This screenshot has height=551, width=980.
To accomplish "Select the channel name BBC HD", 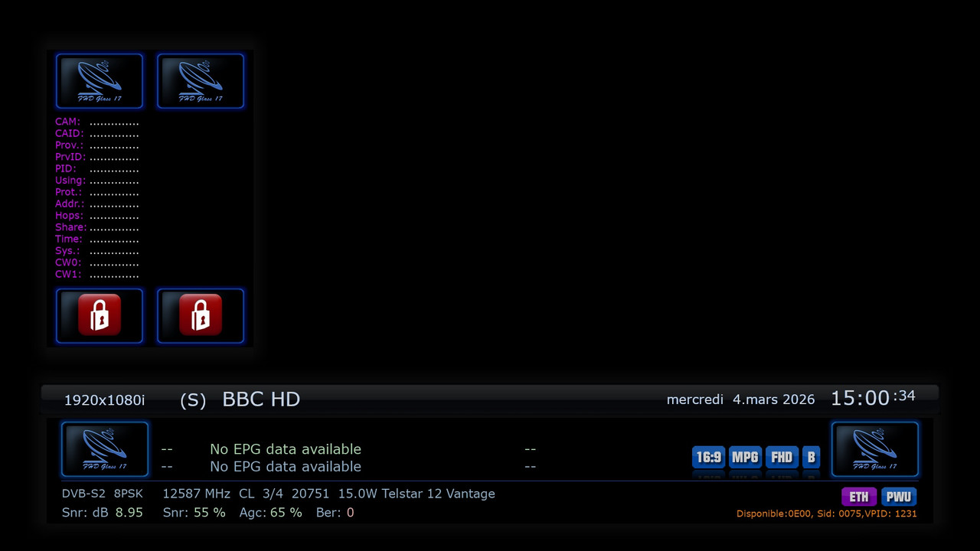I will point(261,399).
